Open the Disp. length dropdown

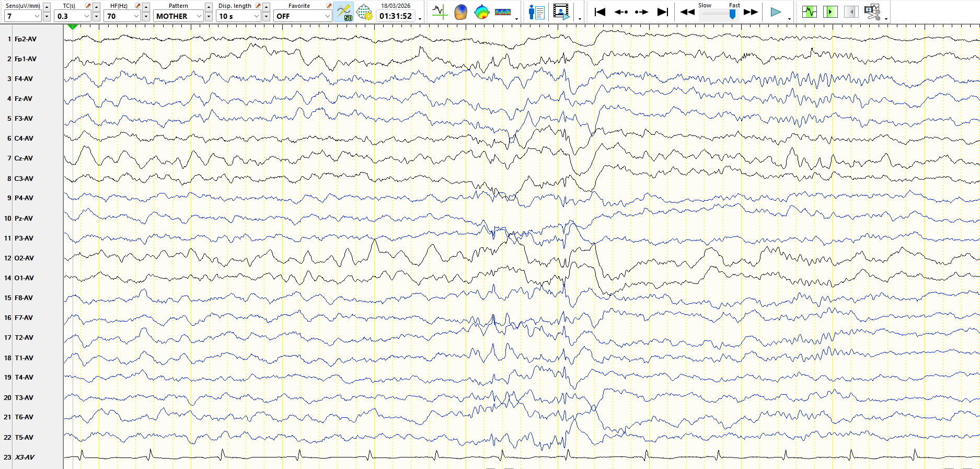[238, 16]
